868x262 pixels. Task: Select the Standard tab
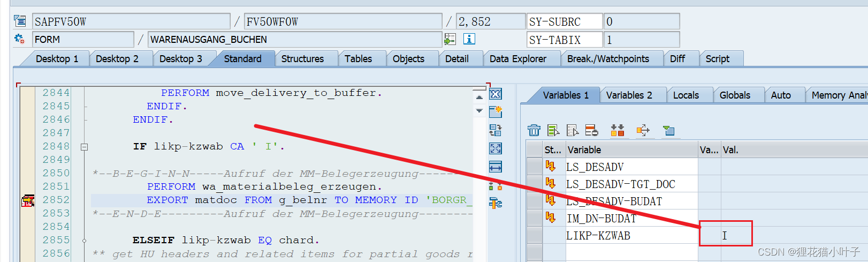[242, 59]
